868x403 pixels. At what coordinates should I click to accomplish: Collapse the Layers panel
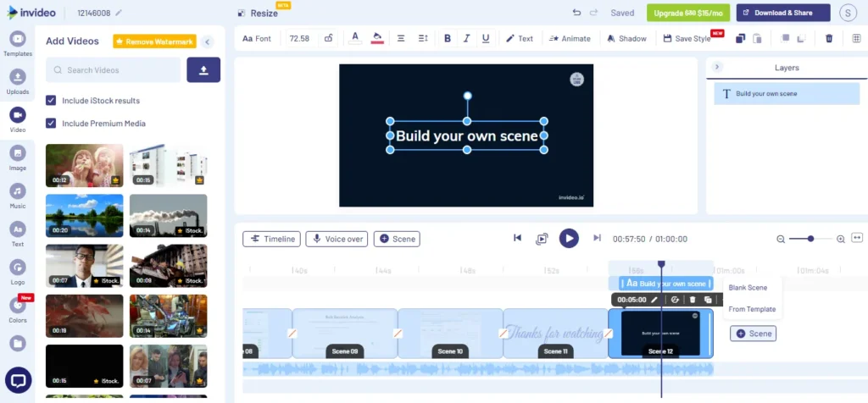[x=717, y=67]
